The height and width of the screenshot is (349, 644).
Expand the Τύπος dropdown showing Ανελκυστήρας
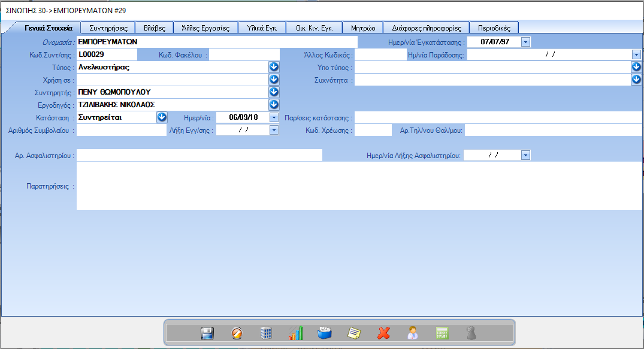point(274,67)
